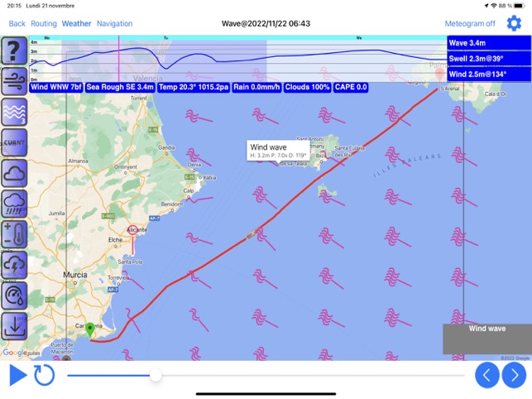
Task: Go Back to previous screen
Action: (x=17, y=24)
